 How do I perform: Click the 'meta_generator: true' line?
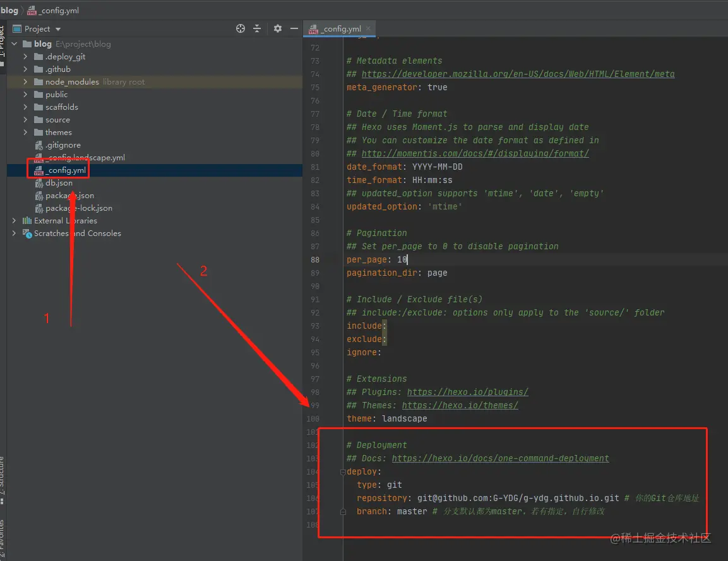tap(397, 87)
